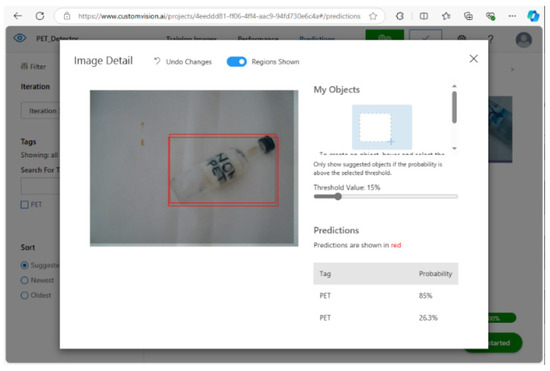Toggle the Regions Shown switch
This screenshot has height=371, width=550.
coord(236,62)
